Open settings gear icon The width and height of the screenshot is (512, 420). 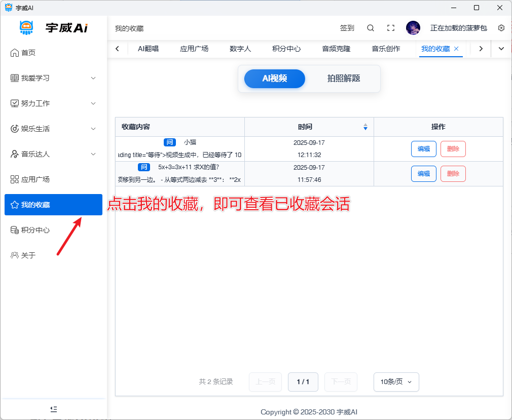501,28
